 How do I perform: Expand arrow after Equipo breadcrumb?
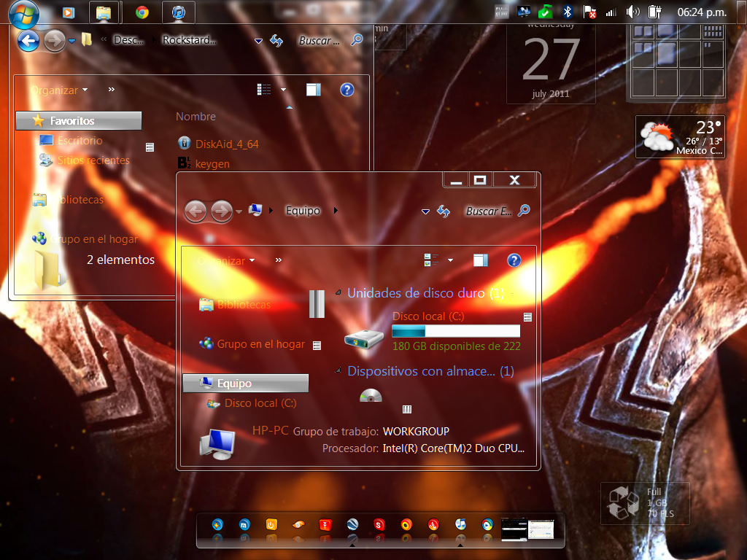pyautogui.click(x=336, y=211)
